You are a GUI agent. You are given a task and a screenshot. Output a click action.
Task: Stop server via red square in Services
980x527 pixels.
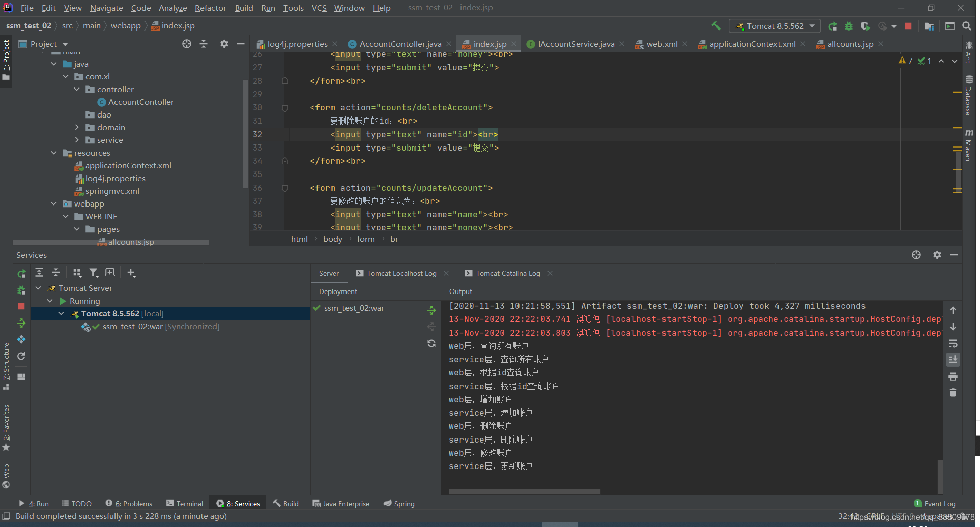[x=21, y=306]
